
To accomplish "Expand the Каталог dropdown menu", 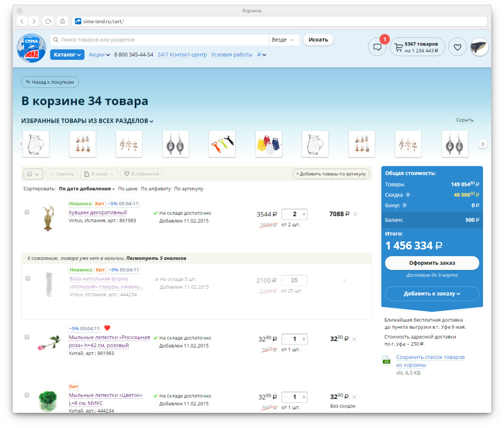I will pos(67,55).
